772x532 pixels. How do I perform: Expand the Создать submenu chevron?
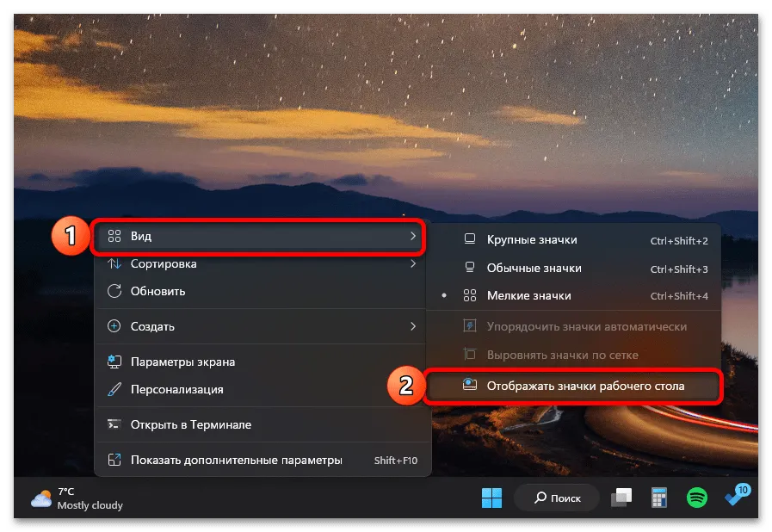[413, 326]
